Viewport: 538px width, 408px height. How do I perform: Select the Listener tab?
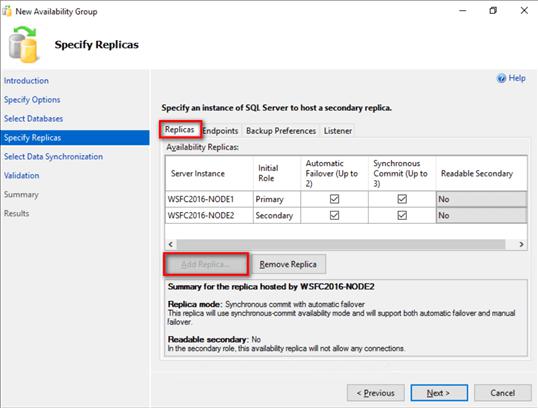[x=338, y=131]
